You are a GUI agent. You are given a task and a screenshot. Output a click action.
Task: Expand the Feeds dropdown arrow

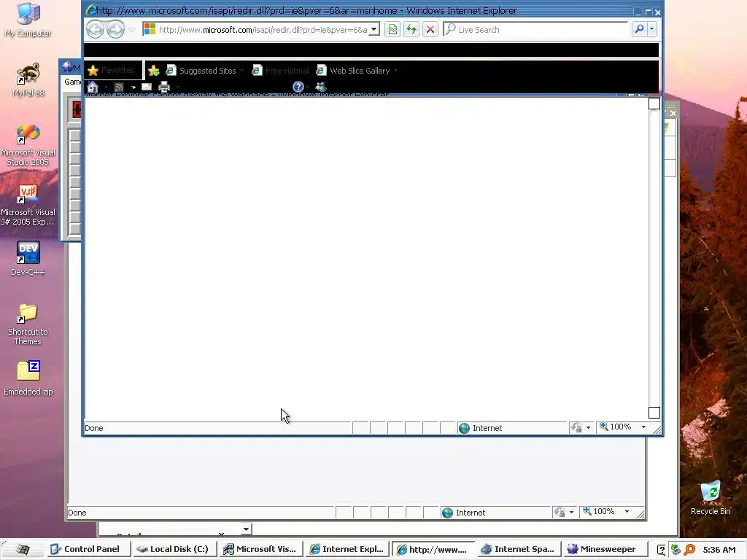[133, 87]
